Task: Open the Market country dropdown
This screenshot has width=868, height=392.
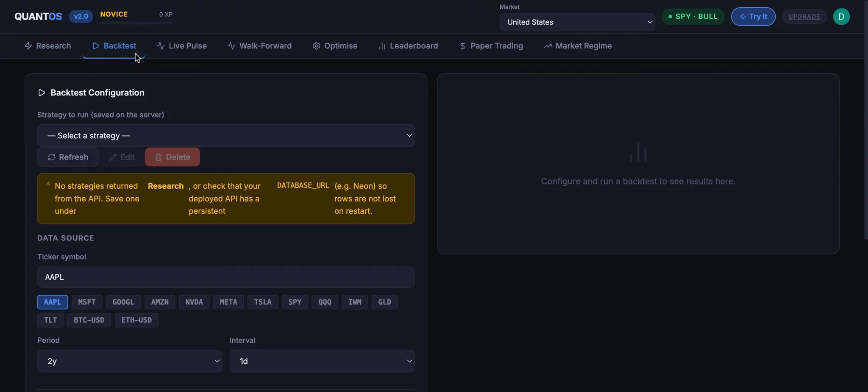Action: click(x=577, y=22)
